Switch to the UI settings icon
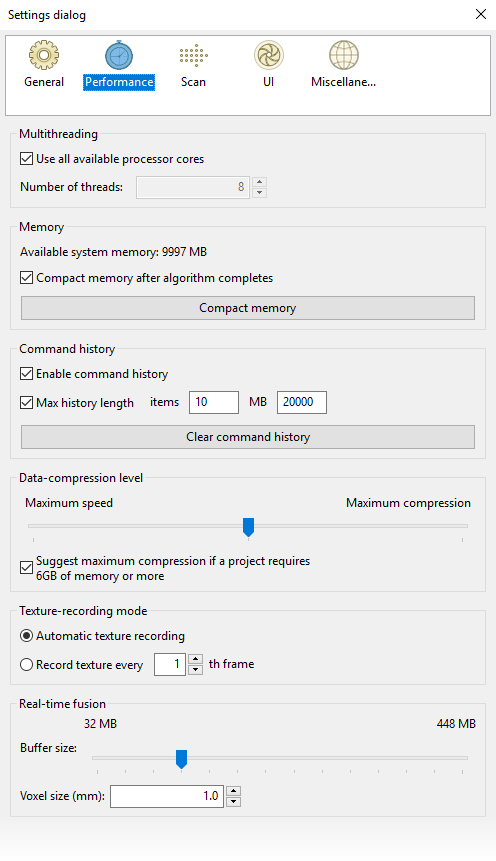Viewport: 496px width, 861px height. tap(269, 55)
